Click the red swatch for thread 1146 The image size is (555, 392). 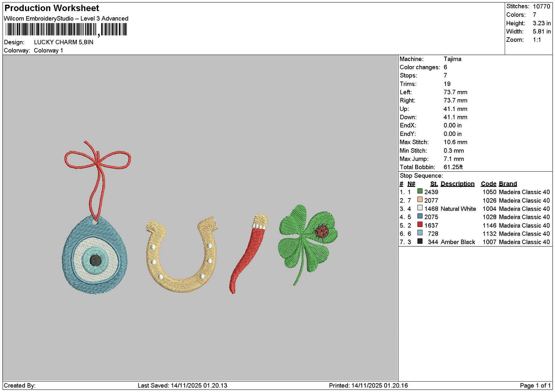click(x=420, y=225)
